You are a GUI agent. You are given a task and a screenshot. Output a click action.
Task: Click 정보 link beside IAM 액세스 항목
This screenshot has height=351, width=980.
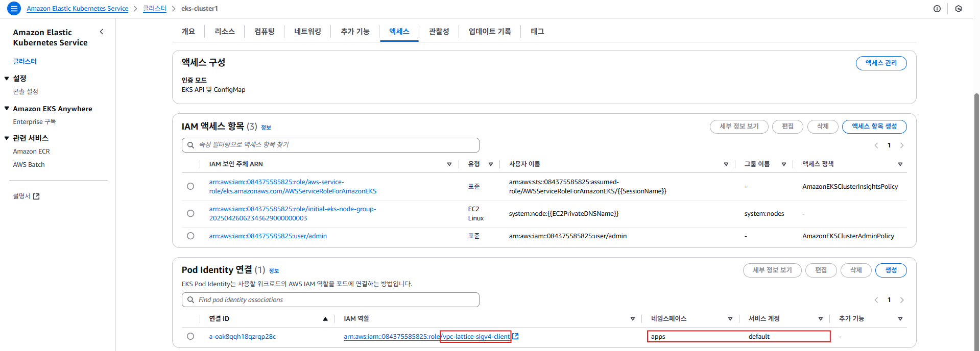click(266, 128)
